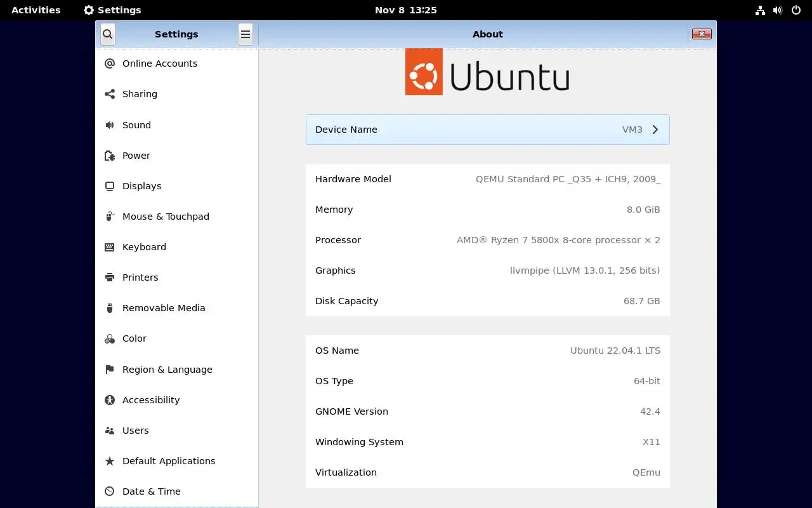
Task: Open the Printers panel
Action: click(177, 277)
